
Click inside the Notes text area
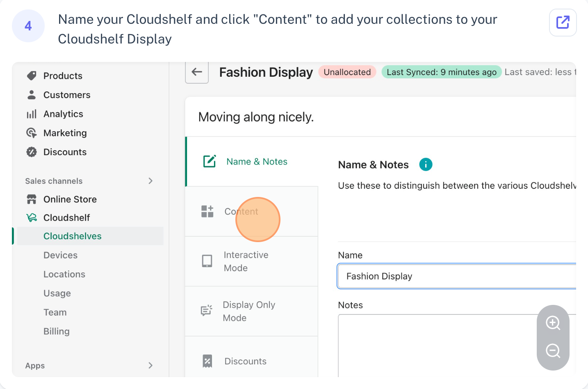457,346
